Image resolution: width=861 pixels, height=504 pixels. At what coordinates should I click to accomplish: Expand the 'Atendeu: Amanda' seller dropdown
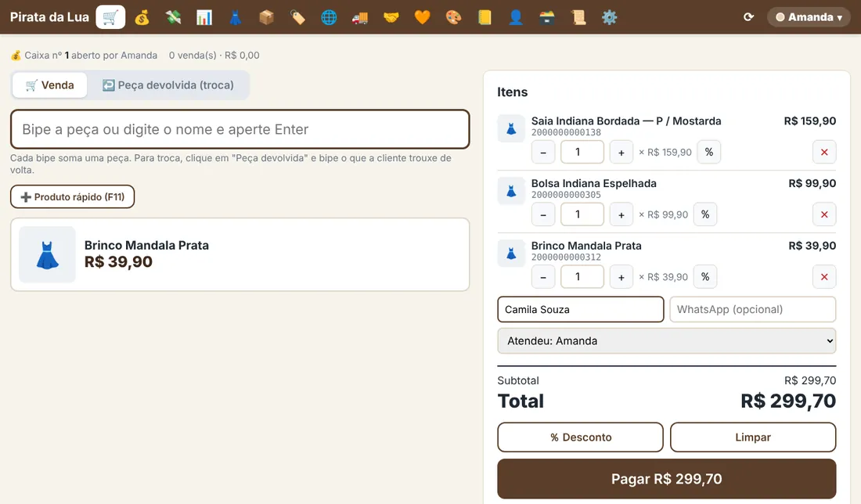[667, 341]
